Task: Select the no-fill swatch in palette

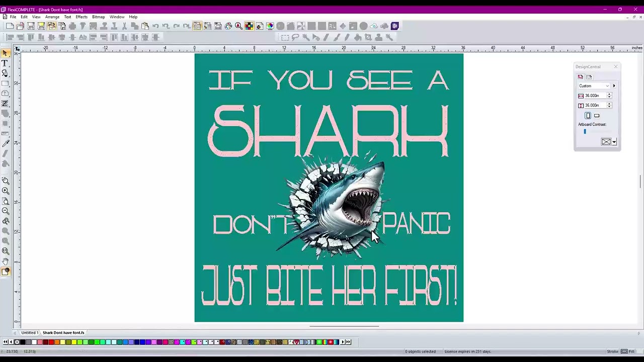Action: [17, 342]
